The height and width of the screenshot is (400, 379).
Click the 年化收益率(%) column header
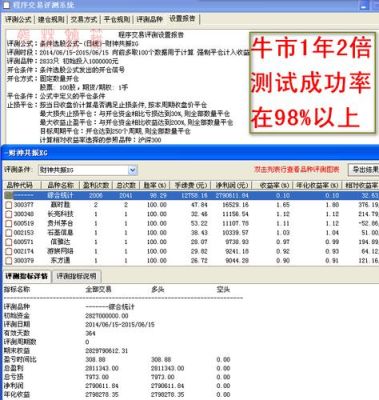pos(317,185)
